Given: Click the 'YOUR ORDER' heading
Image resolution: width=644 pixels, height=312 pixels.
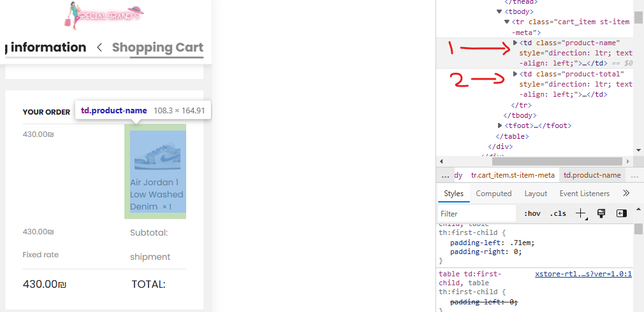Looking at the screenshot, I should point(47,112).
